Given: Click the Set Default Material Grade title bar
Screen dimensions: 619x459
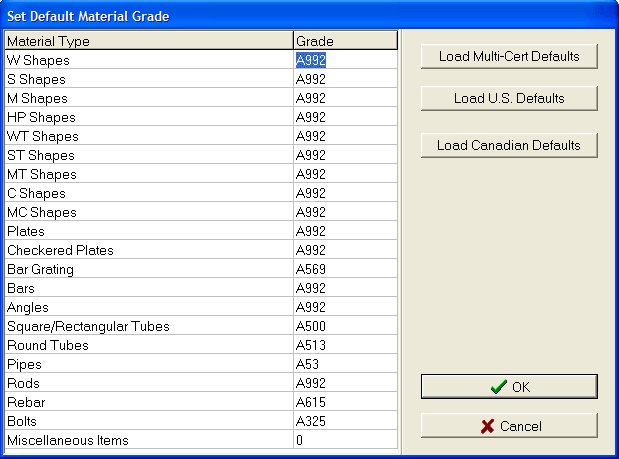Looking at the screenshot, I should click(310, 16).
